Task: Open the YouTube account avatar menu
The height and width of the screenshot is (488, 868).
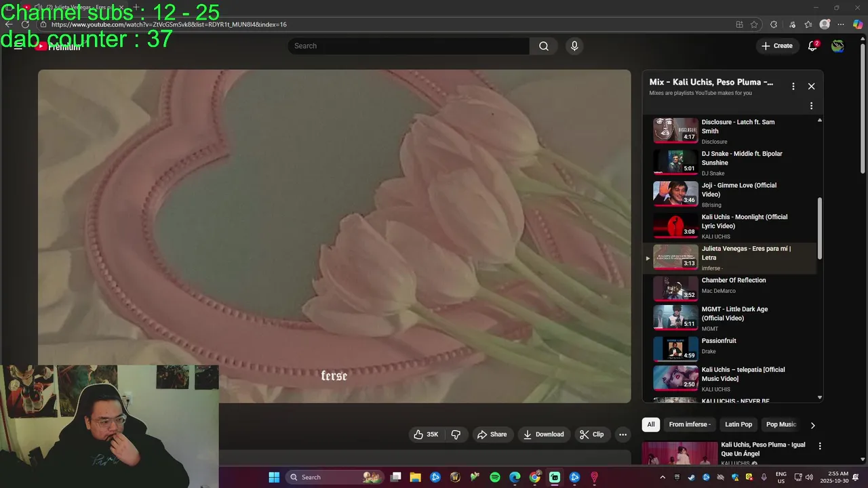Action: pos(838,46)
